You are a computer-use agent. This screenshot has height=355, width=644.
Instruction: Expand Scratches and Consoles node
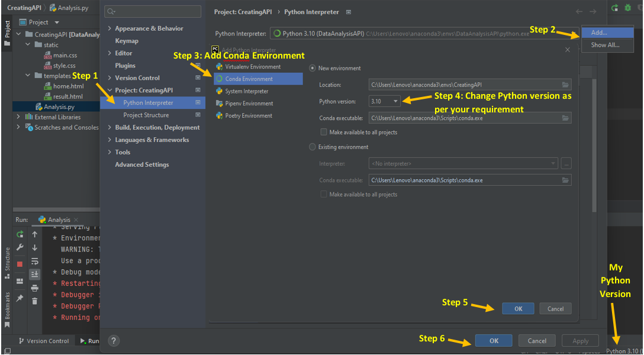click(x=18, y=127)
